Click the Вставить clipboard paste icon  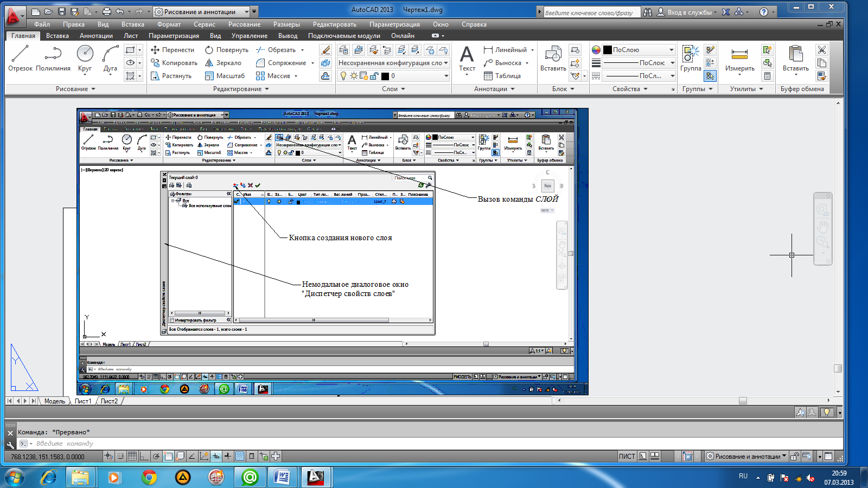click(x=796, y=59)
